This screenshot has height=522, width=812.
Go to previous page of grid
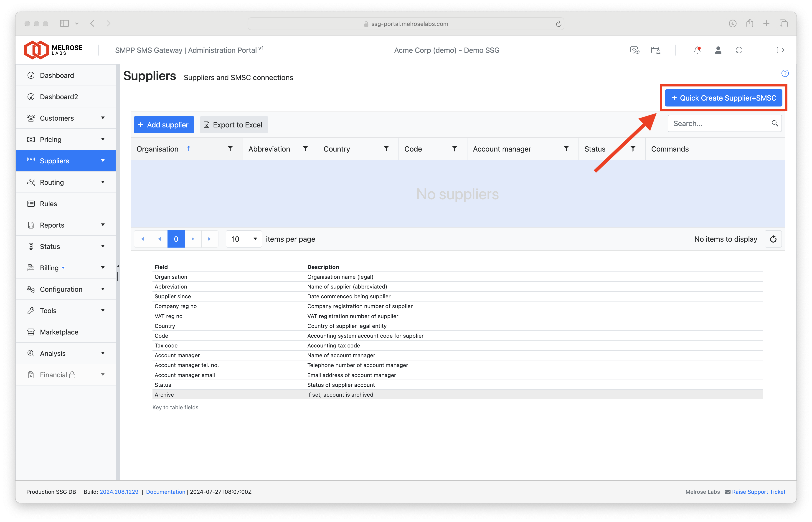[159, 239]
